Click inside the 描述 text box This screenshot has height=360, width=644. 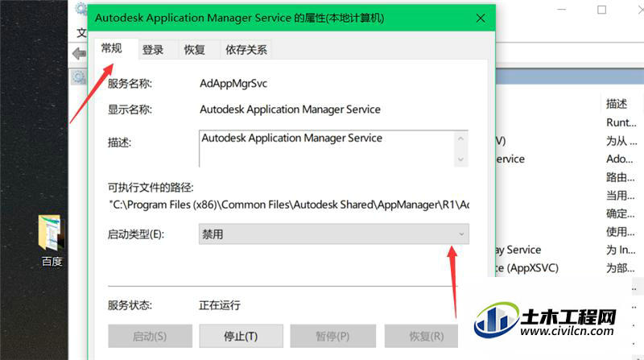(327, 149)
